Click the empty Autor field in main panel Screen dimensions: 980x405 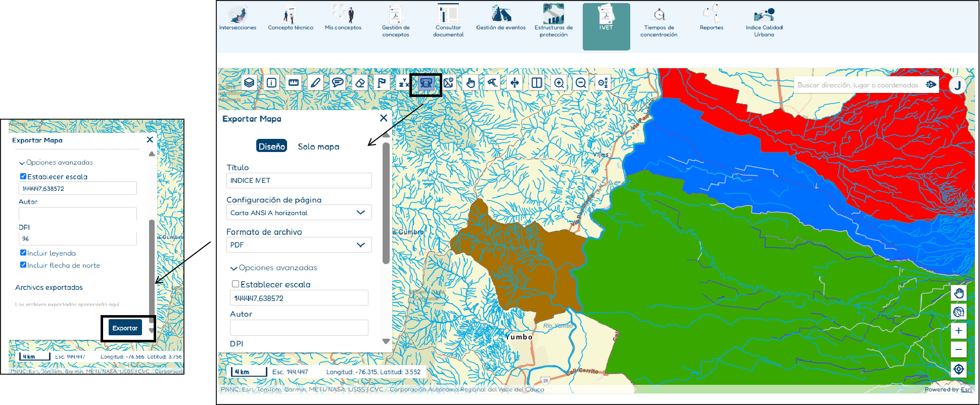299,328
